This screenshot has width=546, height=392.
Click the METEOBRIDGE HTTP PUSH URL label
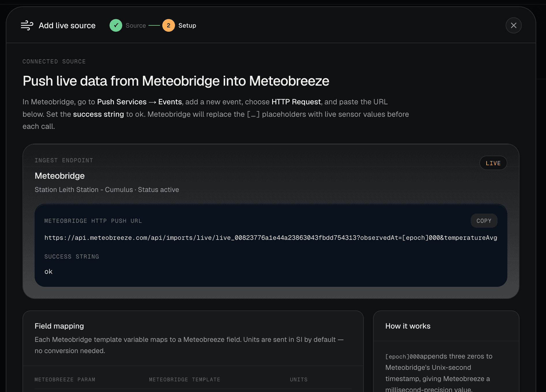[x=93, y=221]
